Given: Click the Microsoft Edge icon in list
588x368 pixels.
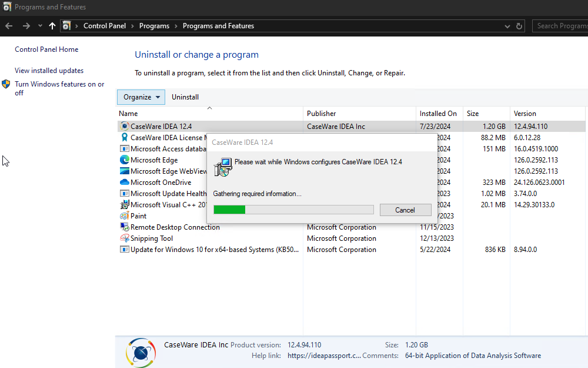Looking at the screenshot, I should point(124,160).
